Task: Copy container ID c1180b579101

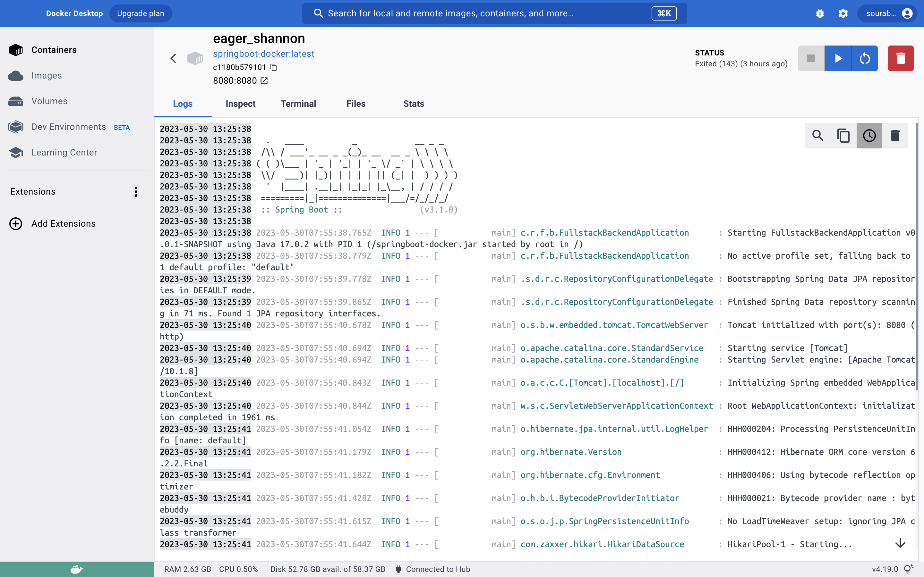Action: point(274,67)
